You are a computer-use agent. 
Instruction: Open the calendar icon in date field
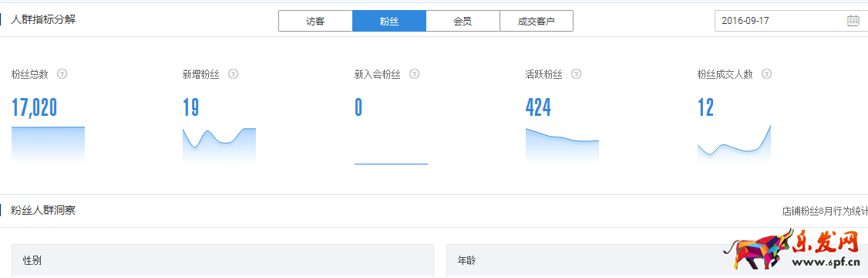[853, 21]
